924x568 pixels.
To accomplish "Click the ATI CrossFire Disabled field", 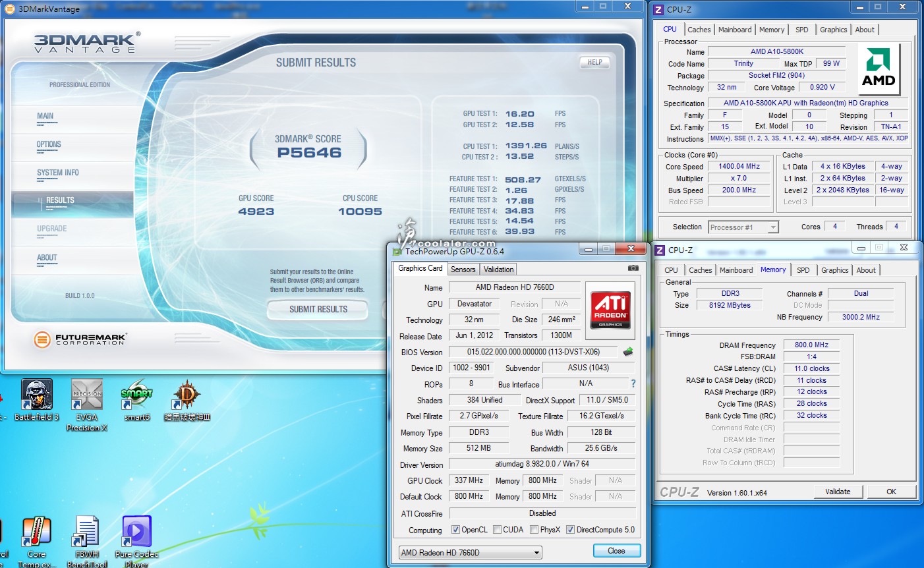I will [x=542, y=513].
